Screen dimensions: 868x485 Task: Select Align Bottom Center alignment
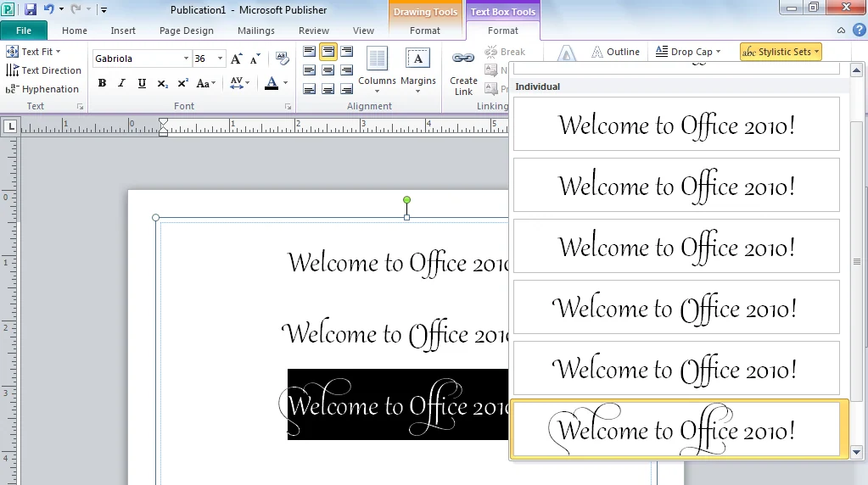tap(328, 89)
